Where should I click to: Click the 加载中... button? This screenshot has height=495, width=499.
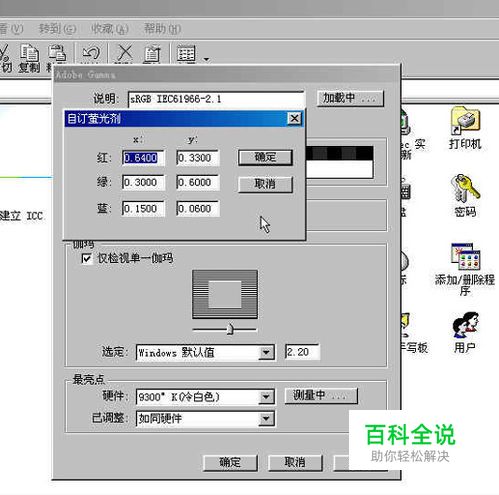(350, 98)
